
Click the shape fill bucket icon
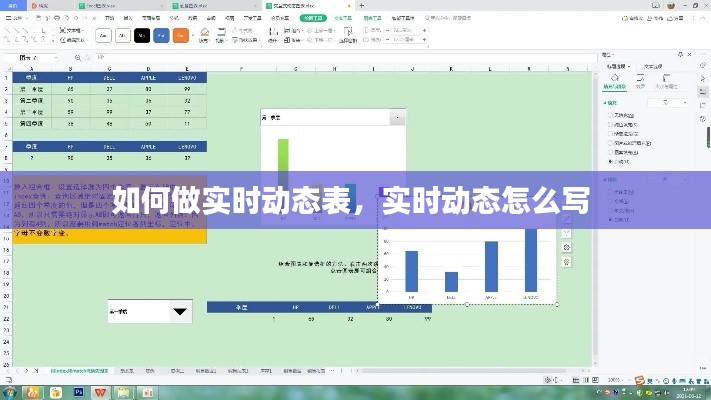pos(205,31)
